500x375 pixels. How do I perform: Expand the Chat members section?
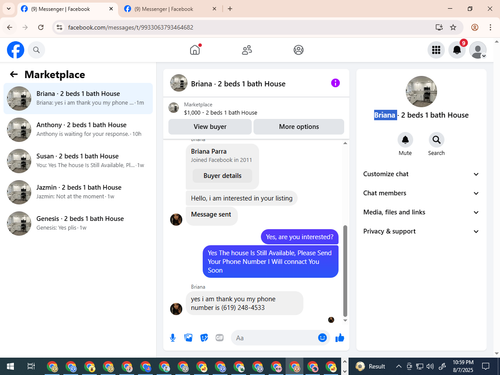pos(421,193)
